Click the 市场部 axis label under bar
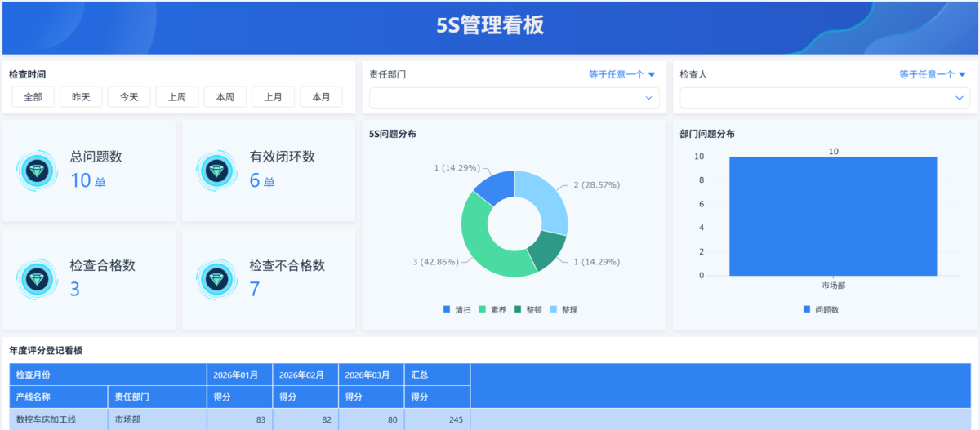This screenshot has width=980, height=430. click(833, 286)
